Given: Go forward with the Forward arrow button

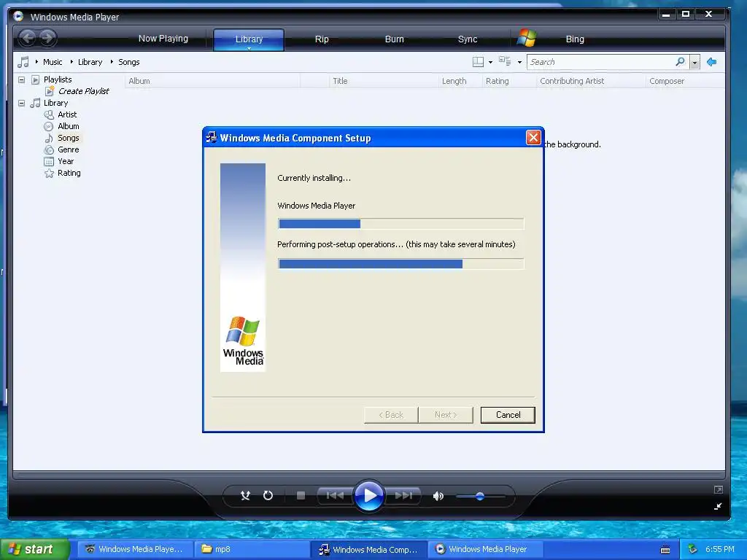Looking at the screenshot, I should [x=47, y=38].
